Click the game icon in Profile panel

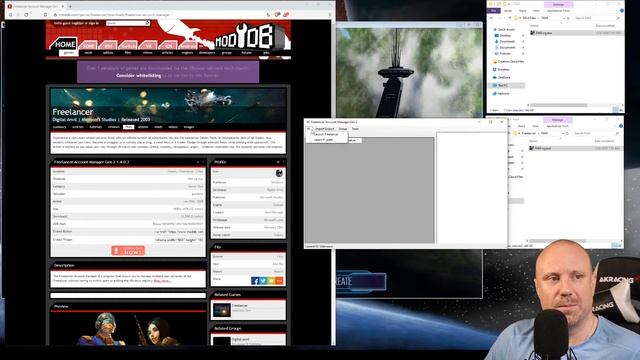coord(279,173)
